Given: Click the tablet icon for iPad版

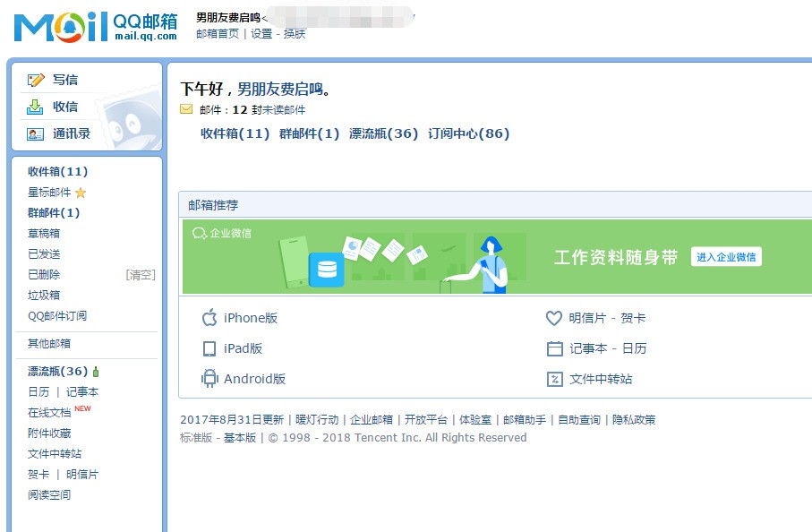Looking at the screenshot, I should coord(209,348).
